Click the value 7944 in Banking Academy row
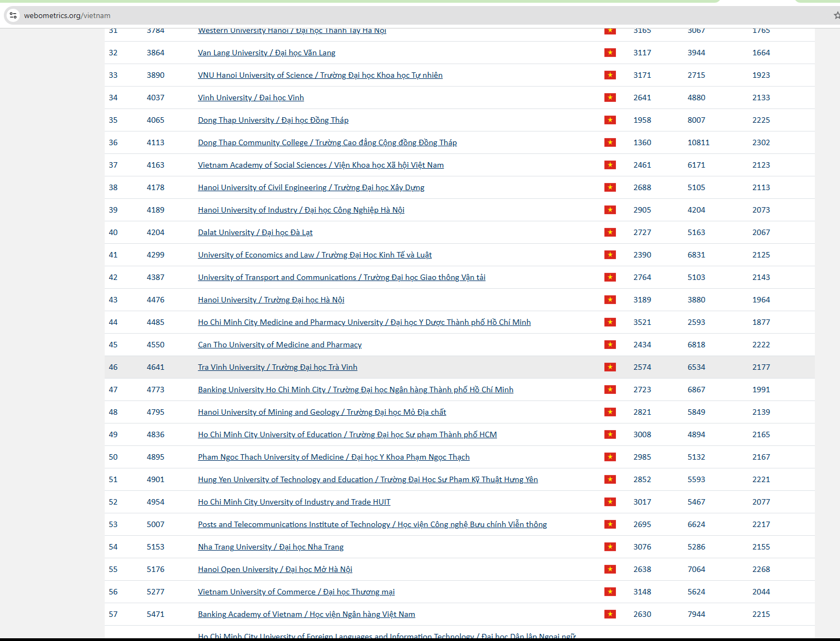 tap(696, 614)
